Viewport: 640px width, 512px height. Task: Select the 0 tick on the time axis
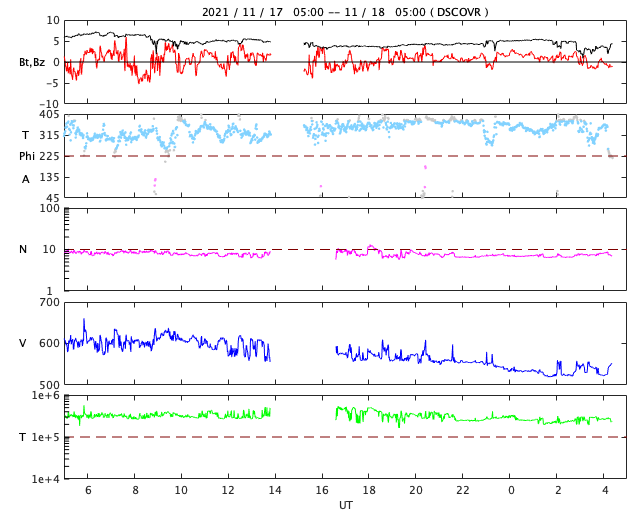click(x=511, y=490)
